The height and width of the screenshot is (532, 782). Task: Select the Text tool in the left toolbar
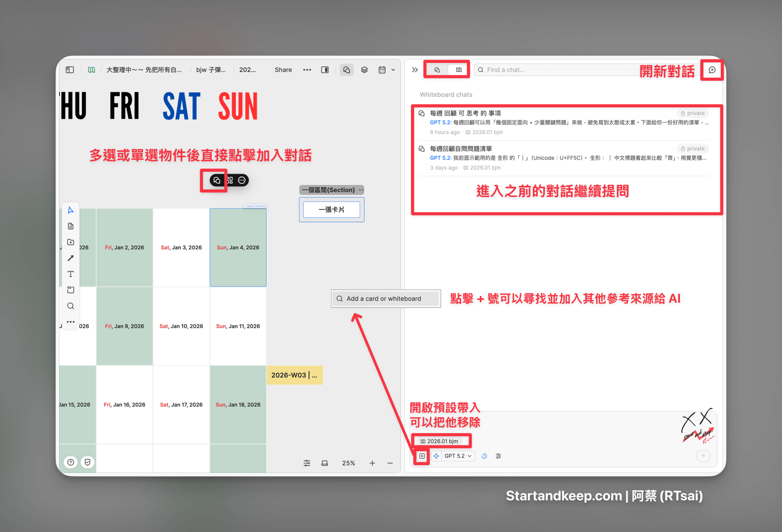(71, 274)
